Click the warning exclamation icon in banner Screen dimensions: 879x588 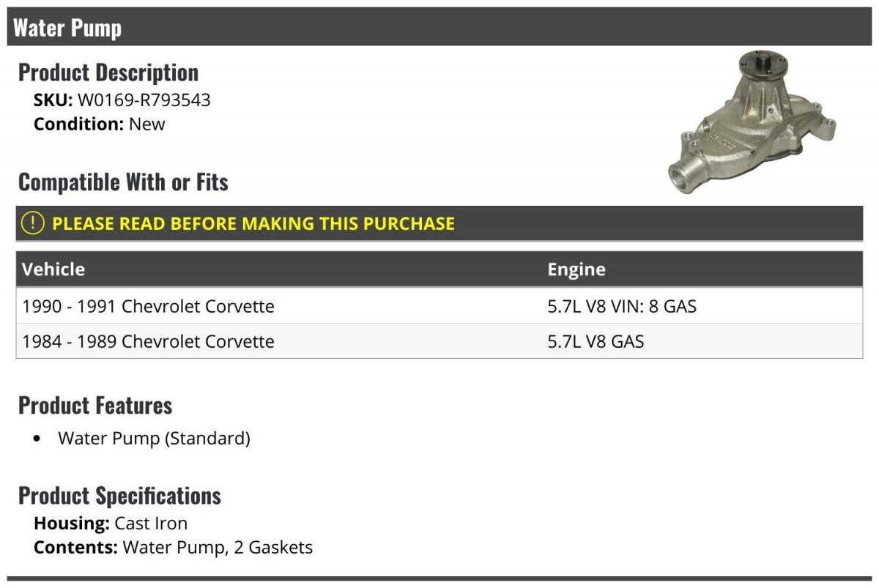click(33, 223)
